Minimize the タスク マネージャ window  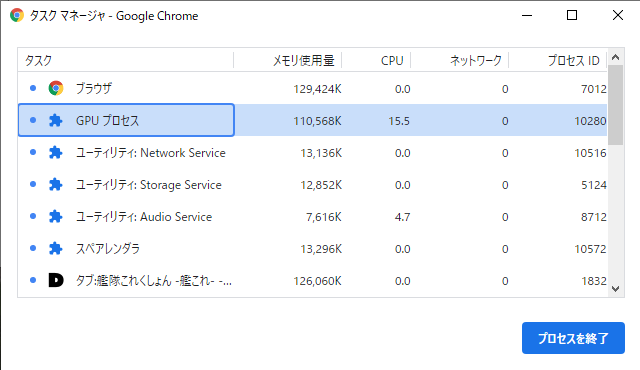coord(527,15)
